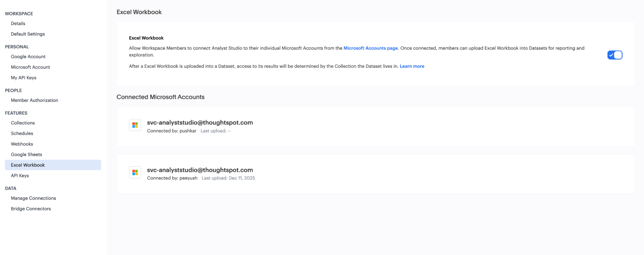Open workspace Details settings
This screenshot has height=255, width=644.
coord(18,23)
